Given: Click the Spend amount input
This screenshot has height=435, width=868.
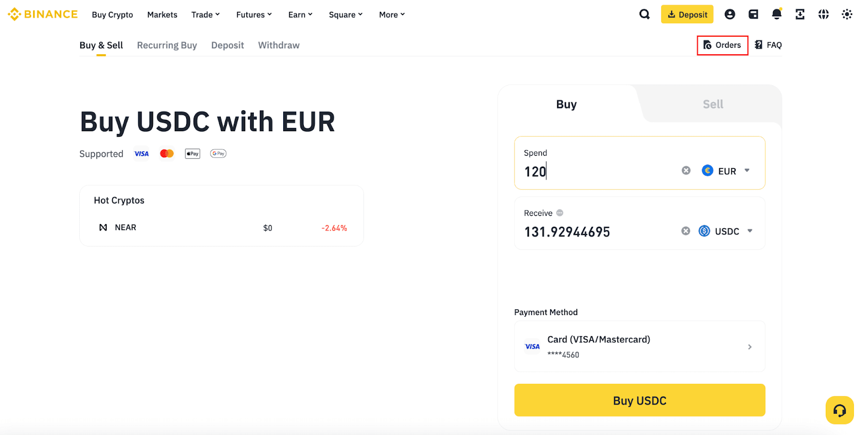Looking at the screenshot, I should [597, 171].
